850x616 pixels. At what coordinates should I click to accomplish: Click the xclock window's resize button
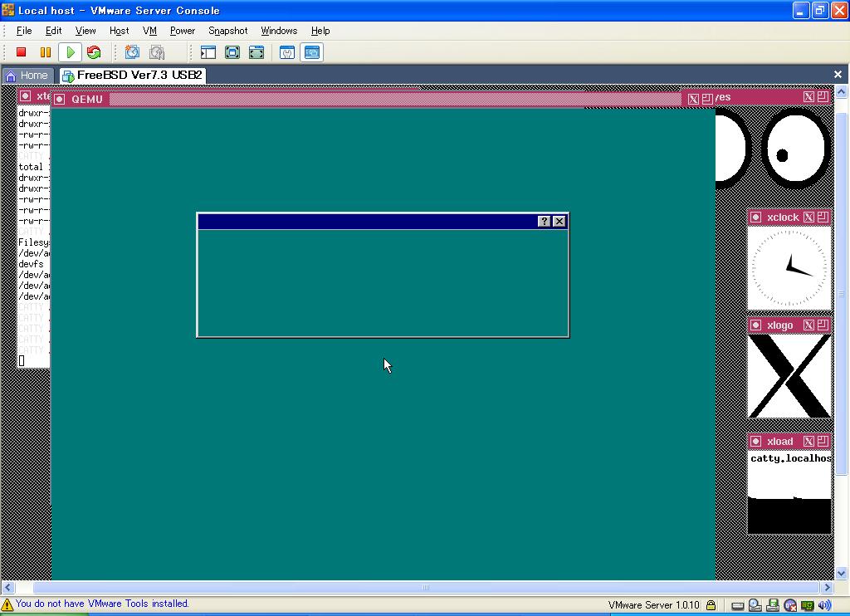(x=823, y=218)
